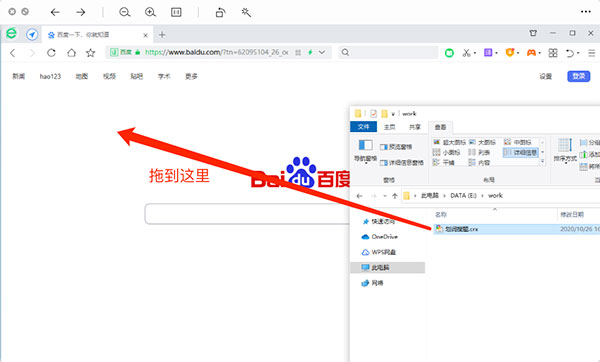Zoom in with the magnifier plus icon
The height and width of the screenshot is (362, 600).
click(150, 12)
